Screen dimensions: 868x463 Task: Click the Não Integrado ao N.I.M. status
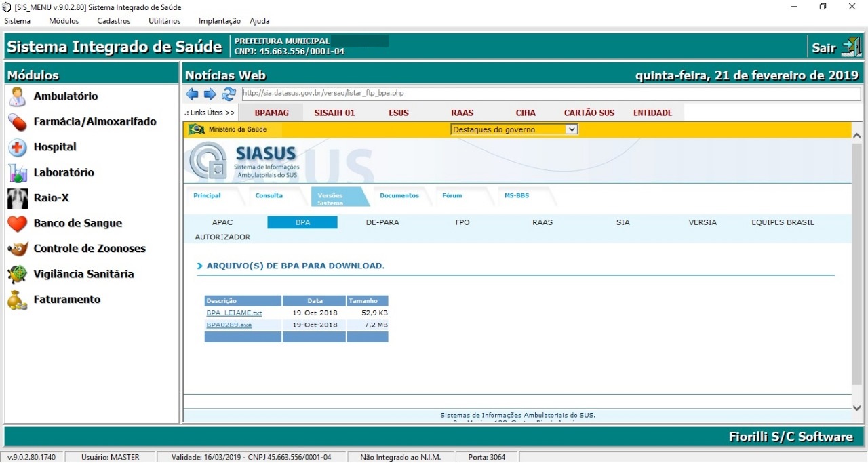click(400, 457)
